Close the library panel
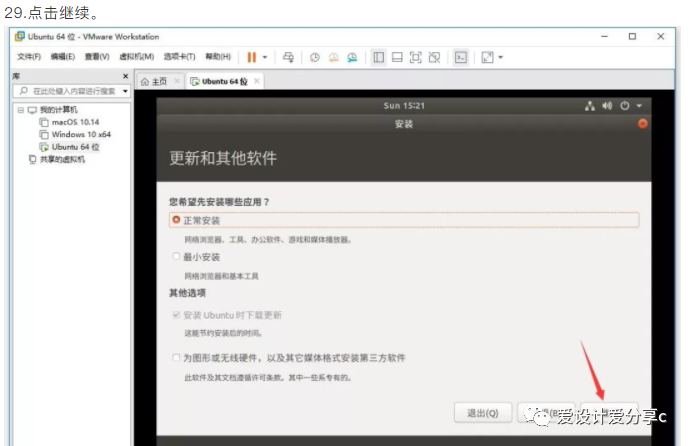Screen dimensions: 689x446 pos(125,76)
